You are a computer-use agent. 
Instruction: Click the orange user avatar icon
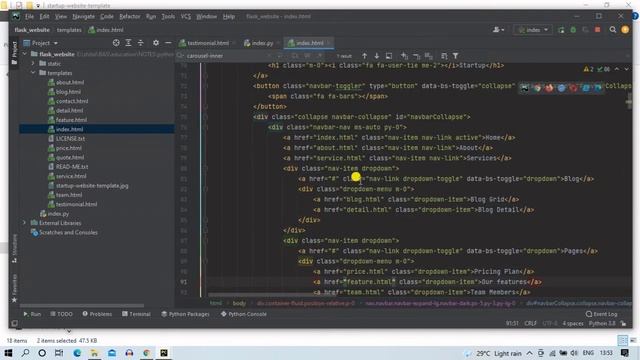pos(625,30)
